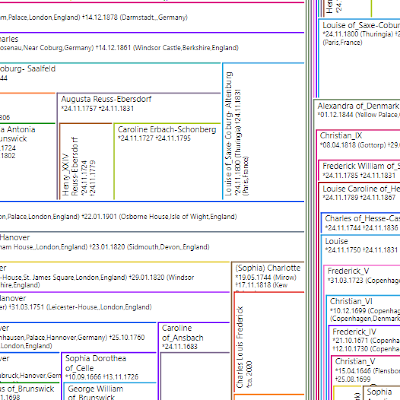400x400 pixels.
Task: Select Charles Louis Frederick vertical box
Action: pyautogui.click(x=269, y=343)
